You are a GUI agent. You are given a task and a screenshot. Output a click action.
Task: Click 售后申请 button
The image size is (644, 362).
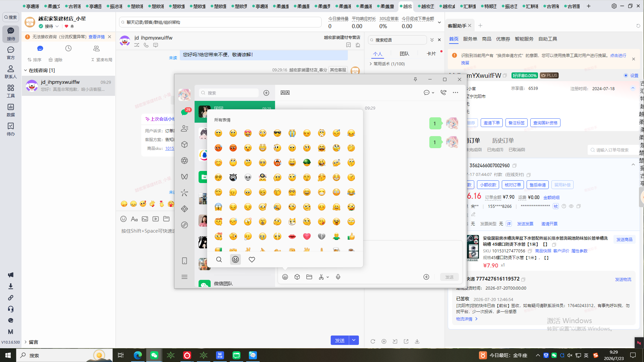tap(538, 185)
